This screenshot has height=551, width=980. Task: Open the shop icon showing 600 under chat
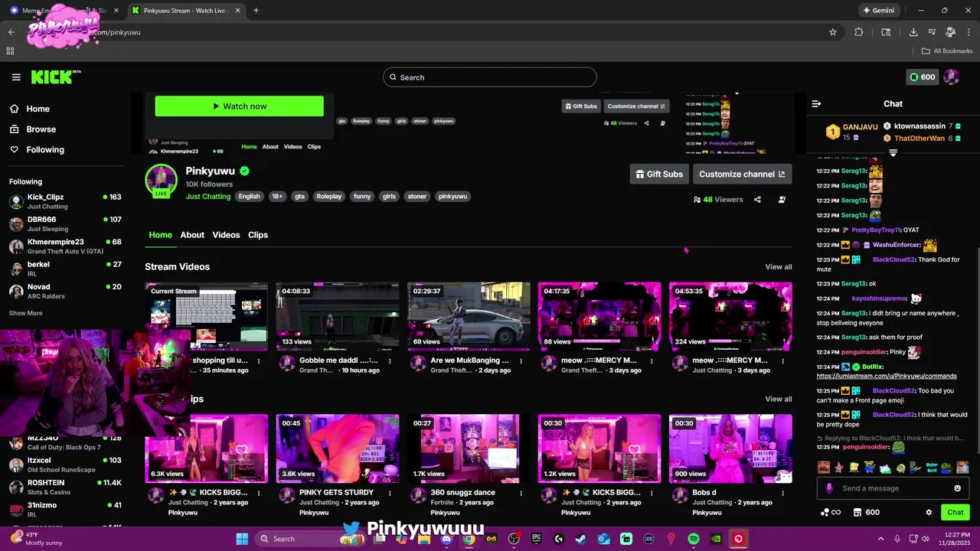click(867, 513)
